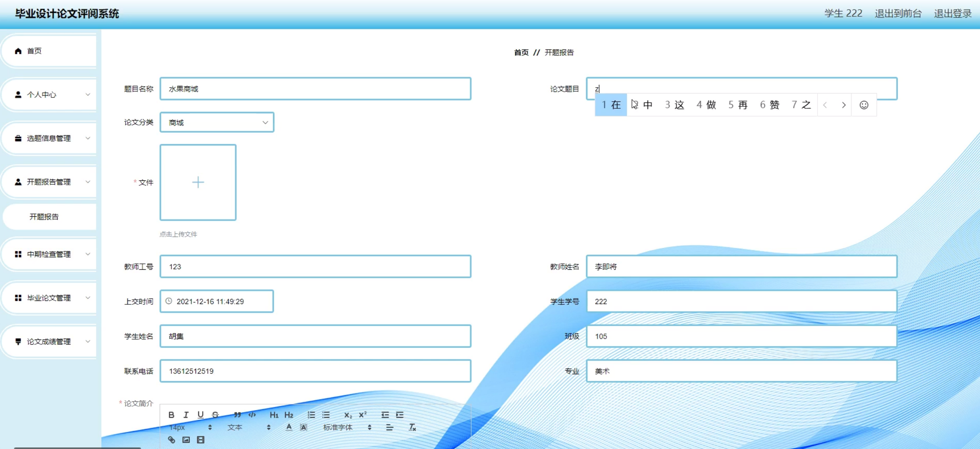Click the 退出到前台 link
The image size is (980, 449).
click(898, 14)
